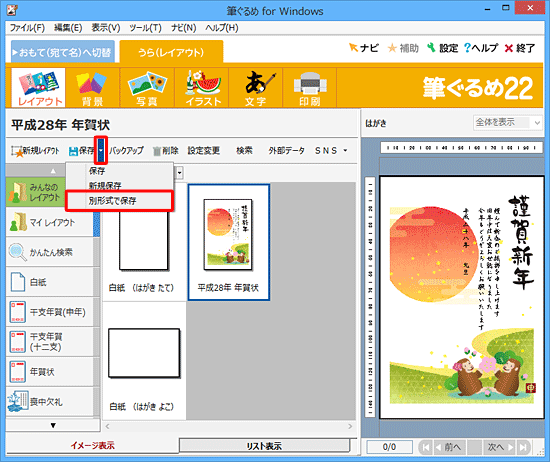Select 喪中欠礼 category

click(x=50, y=401)
